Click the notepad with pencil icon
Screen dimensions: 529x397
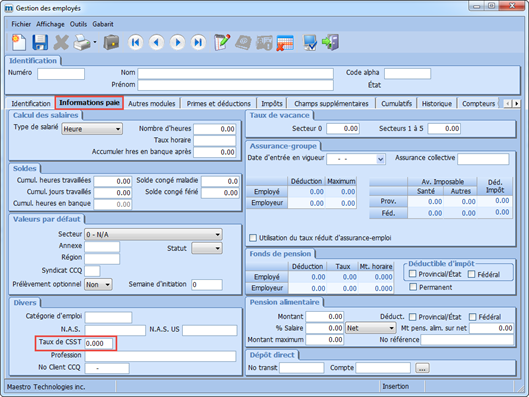[222, 42]
